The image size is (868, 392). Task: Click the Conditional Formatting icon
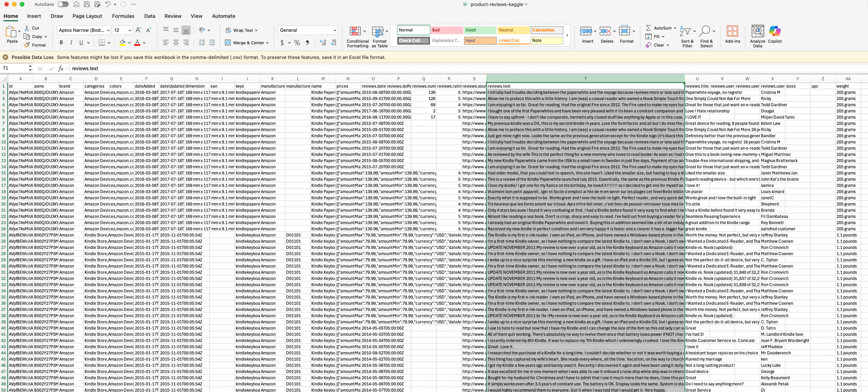point(355,32)
